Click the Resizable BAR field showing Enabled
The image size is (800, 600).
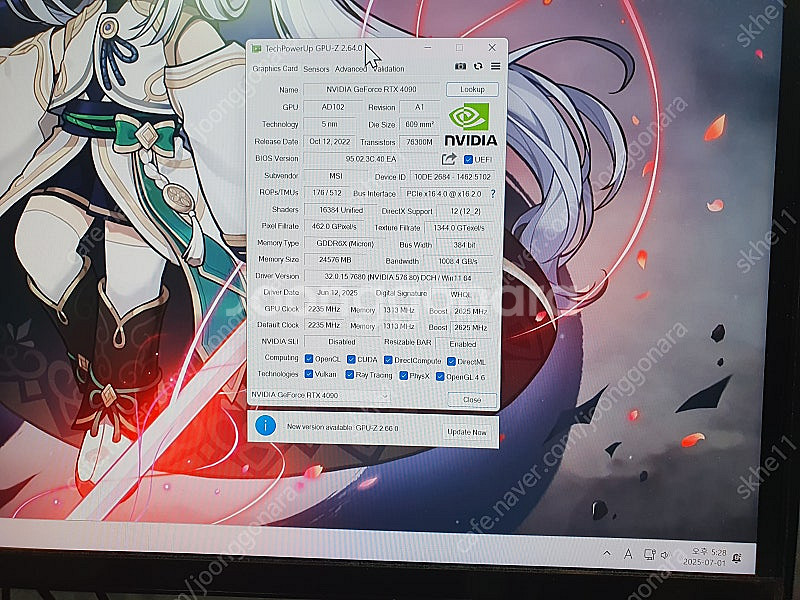pyautogui.click(x=463, y=344)
